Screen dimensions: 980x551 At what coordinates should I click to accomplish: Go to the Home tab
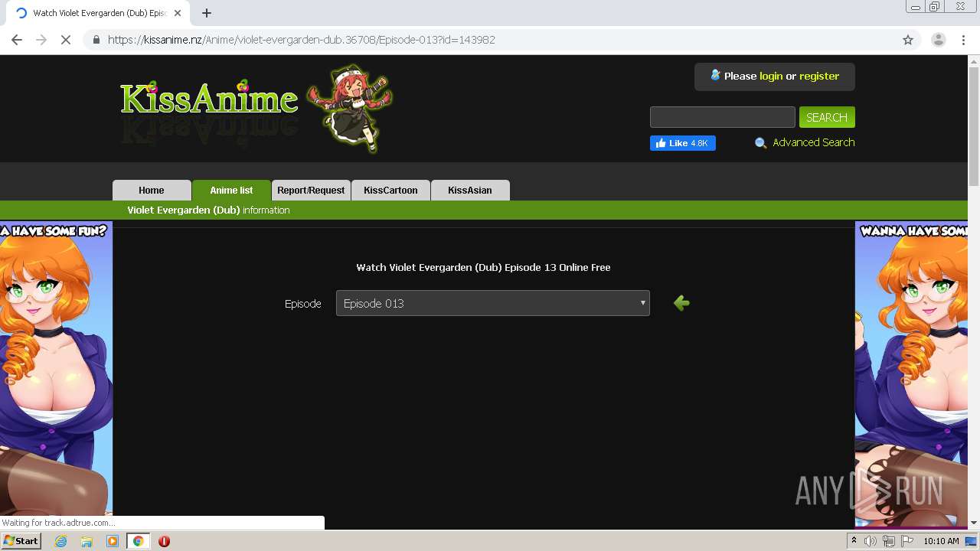[x=152, y=191]
